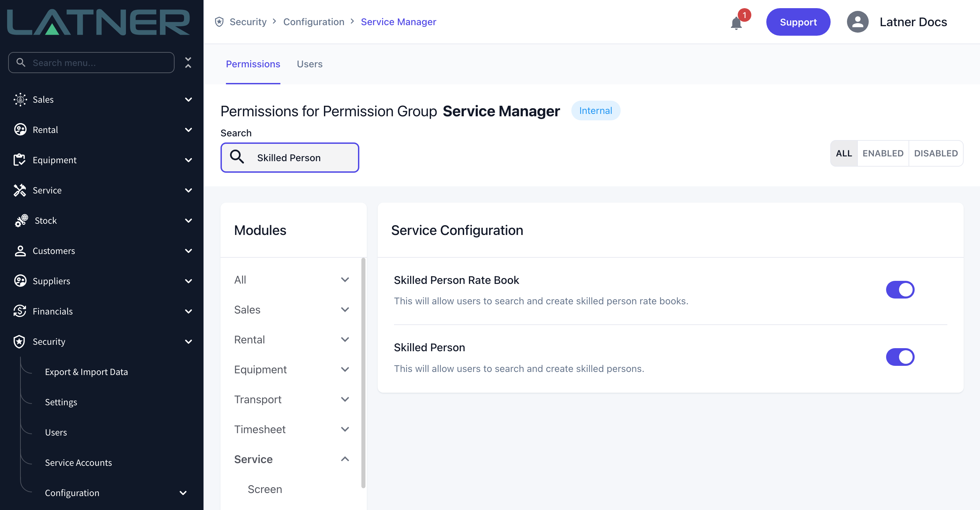The width and height of the screenshot is (980, 510).
Task: Click the Equipment clipboard icon
Action: point(19,160)
